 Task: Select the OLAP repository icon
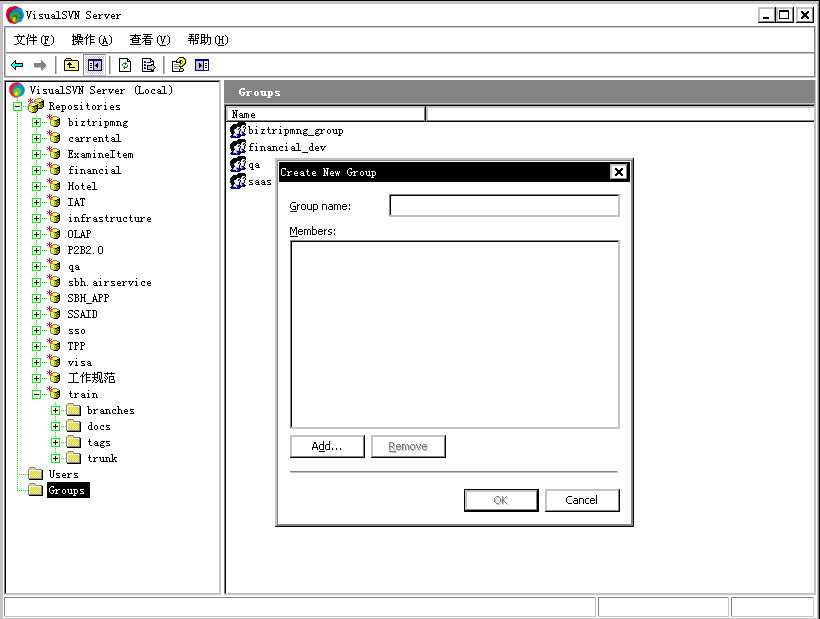(x=54, y=234)
